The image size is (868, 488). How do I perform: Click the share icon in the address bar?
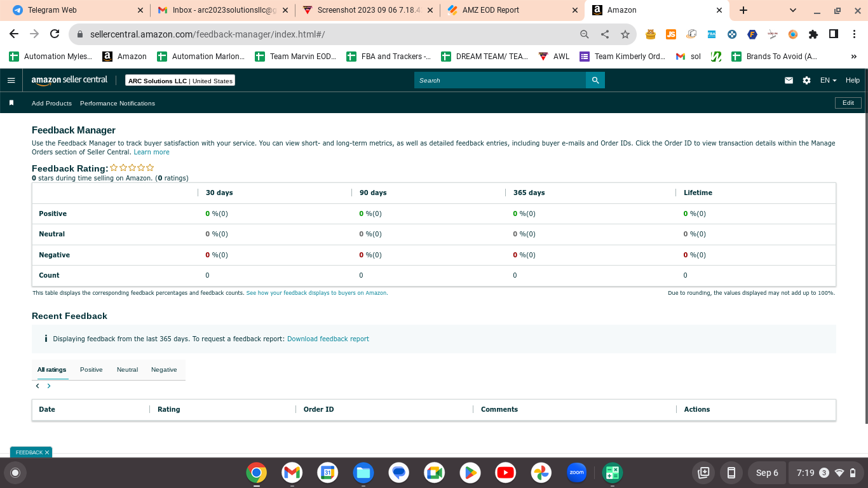(x=605, y=34)
